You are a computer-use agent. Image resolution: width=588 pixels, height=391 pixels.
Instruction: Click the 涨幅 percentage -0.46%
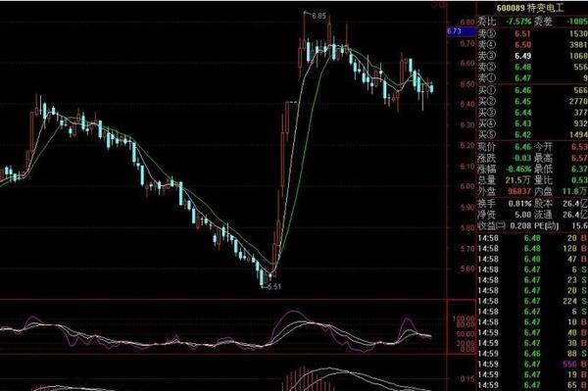(x=517, y=170)
